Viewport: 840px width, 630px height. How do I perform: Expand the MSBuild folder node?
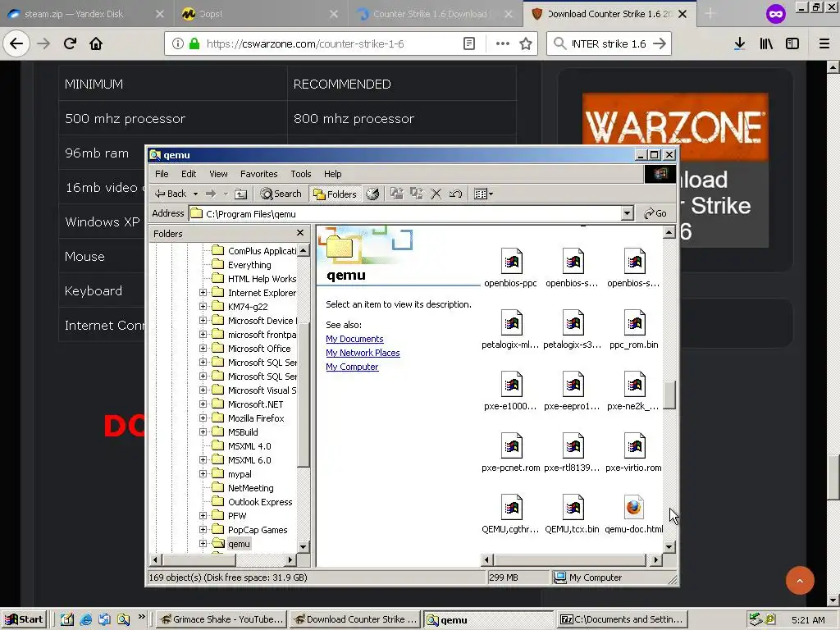tap(203, 431)
